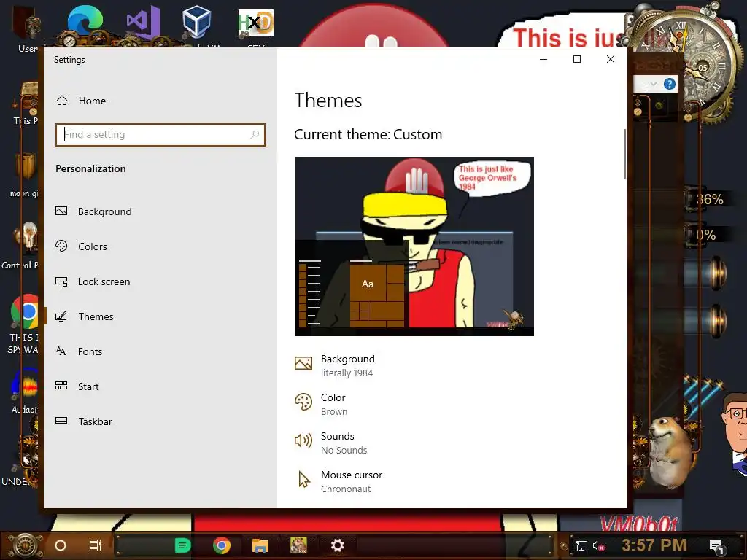Click the theme Sounds speaker icon

pos(303,440)
